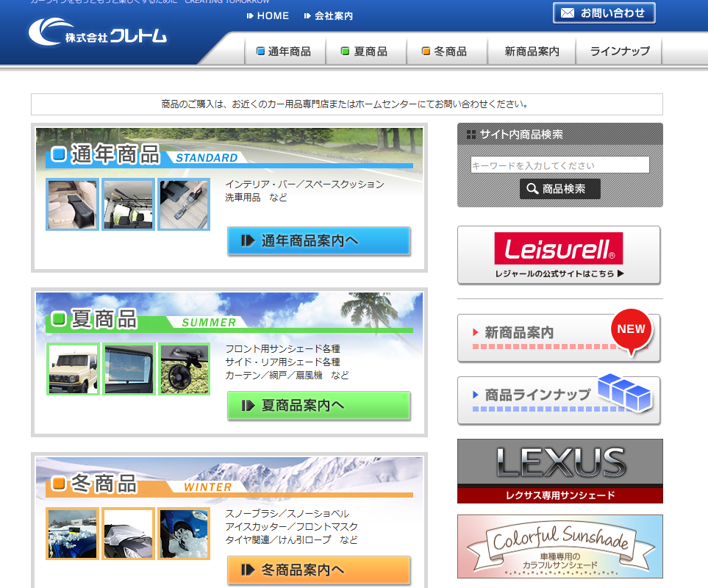Click the clip-on fan thumbnail

point(185,369)
